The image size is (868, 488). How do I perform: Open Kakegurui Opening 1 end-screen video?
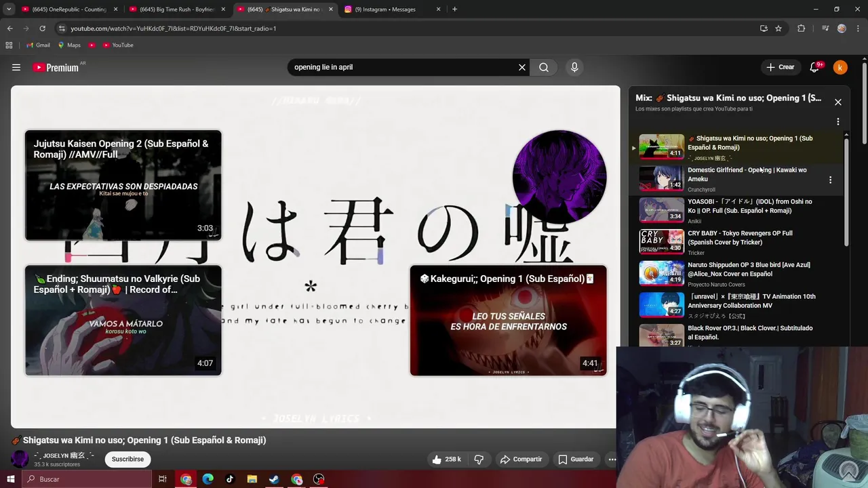tap(509, 320)
